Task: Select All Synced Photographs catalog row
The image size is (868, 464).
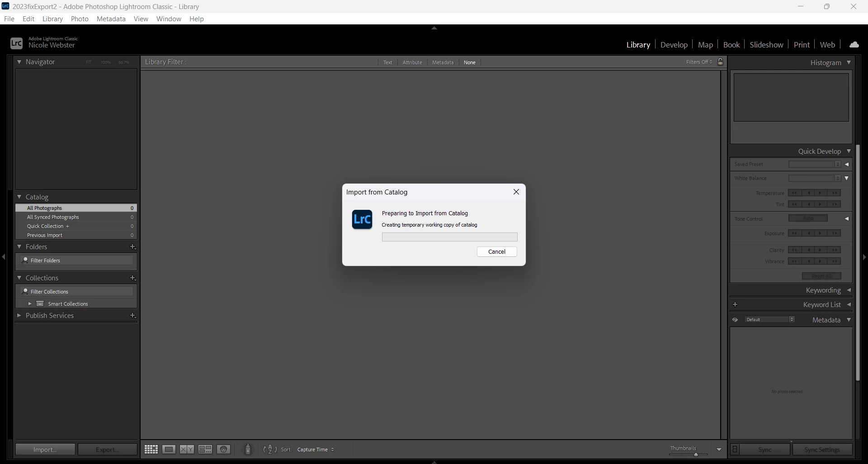Action: (76, 217)
